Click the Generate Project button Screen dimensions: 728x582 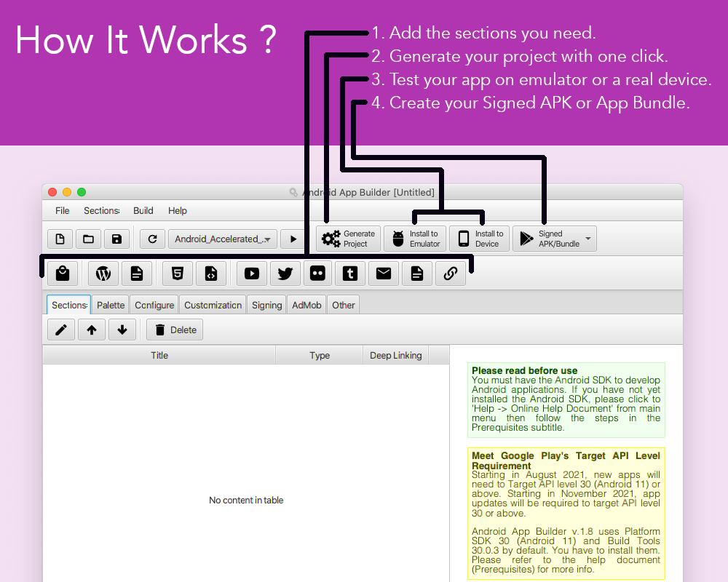(x=348, y=239)
